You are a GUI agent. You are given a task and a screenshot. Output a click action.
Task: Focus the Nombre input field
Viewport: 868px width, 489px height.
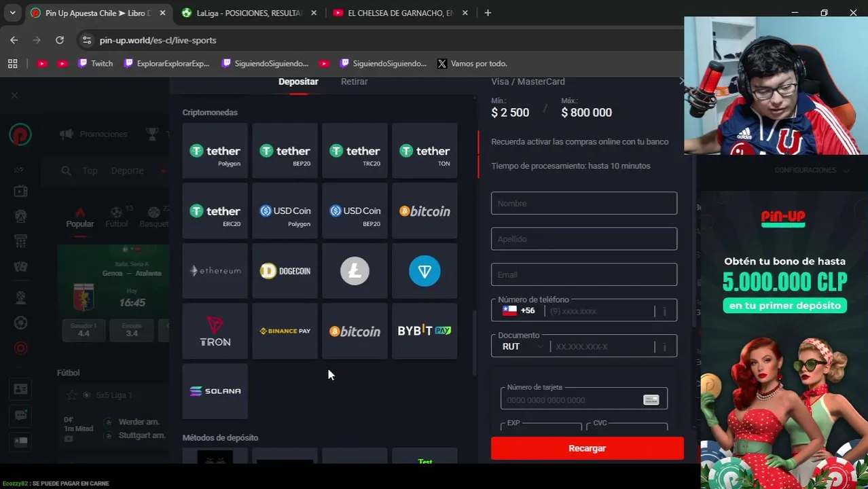(x=584, y=203)
